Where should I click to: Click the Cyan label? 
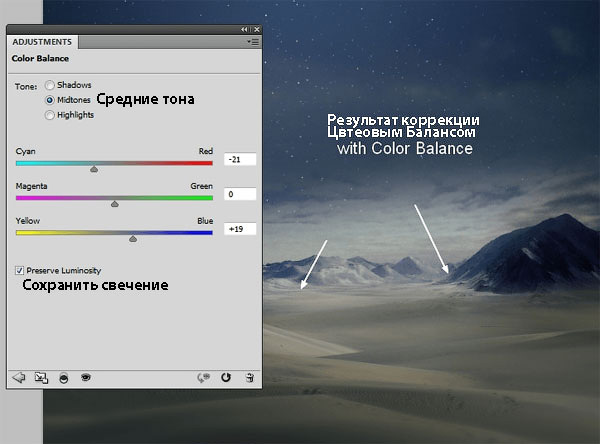[26, 151]
